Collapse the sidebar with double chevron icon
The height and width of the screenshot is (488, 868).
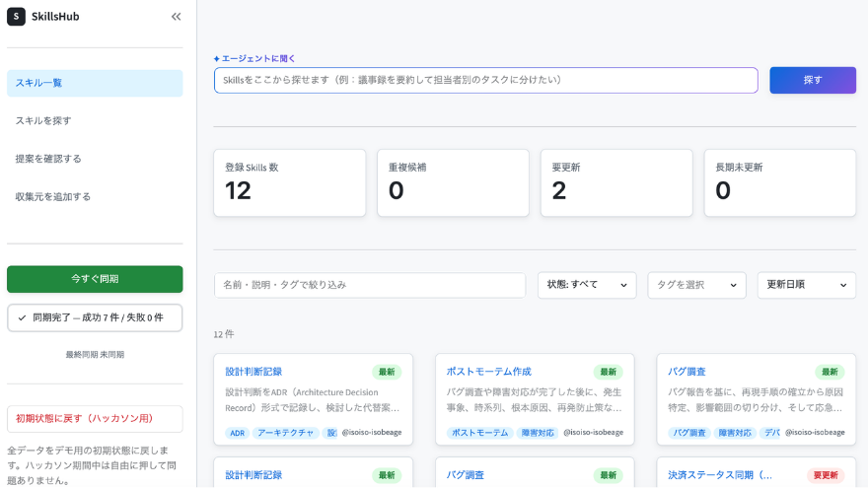(x=176, y=17)
